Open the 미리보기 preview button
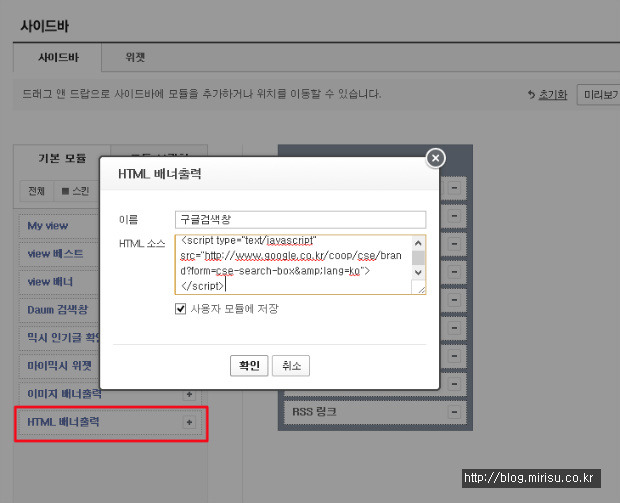The height and width of the screenshot is (503, 620). (x=599, y=95)
